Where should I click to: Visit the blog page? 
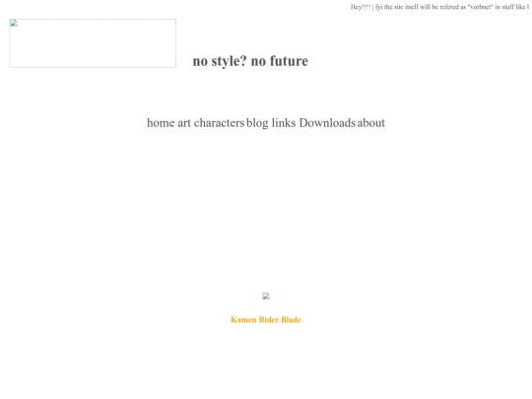tap(257, 123)
